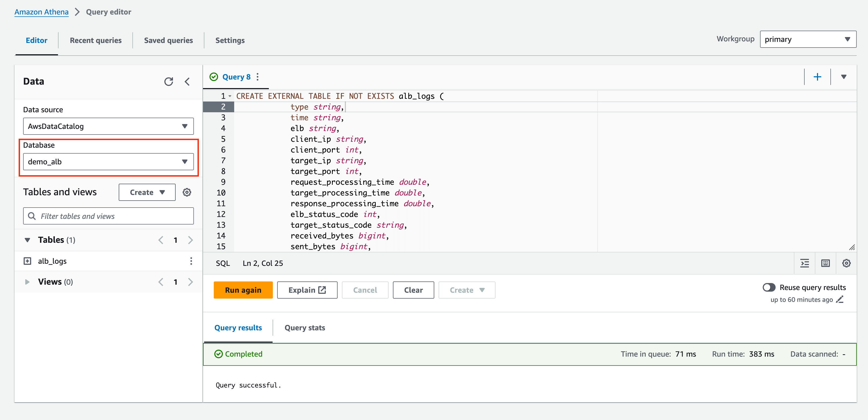The height and width of the screenshot is (420, 868).
Task: Go to previous Views page
Action: (x=161, y=282)
